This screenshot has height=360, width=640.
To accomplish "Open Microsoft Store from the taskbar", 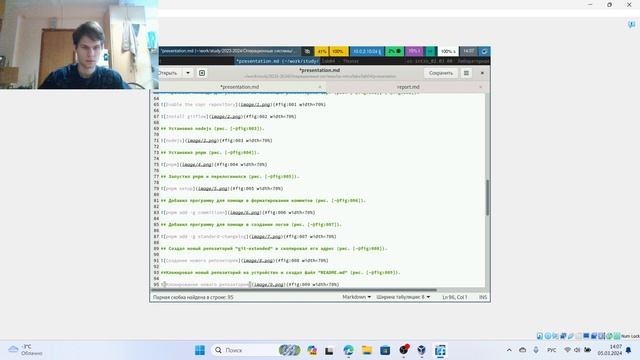I will click(385, 350).
